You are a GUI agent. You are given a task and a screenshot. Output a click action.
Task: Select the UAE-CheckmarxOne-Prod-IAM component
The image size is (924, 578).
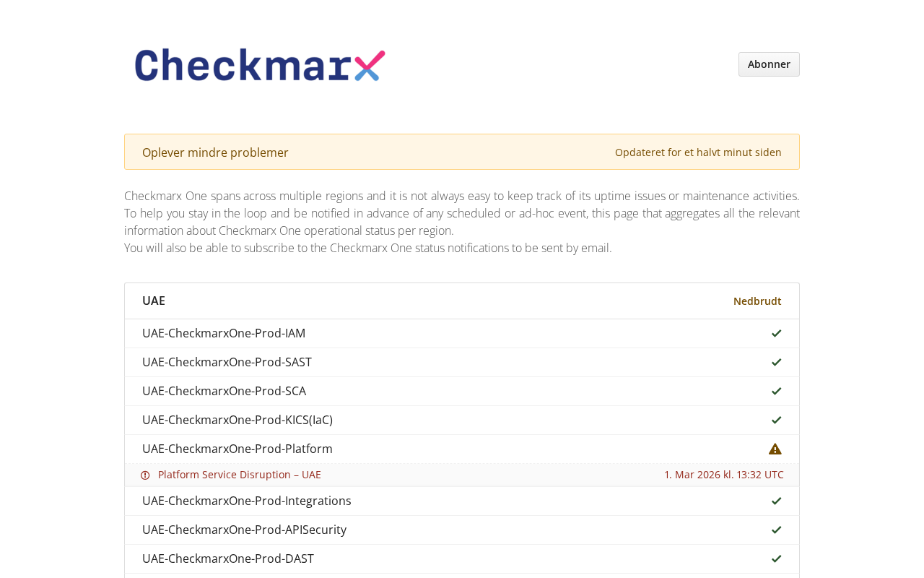(224, 333)
